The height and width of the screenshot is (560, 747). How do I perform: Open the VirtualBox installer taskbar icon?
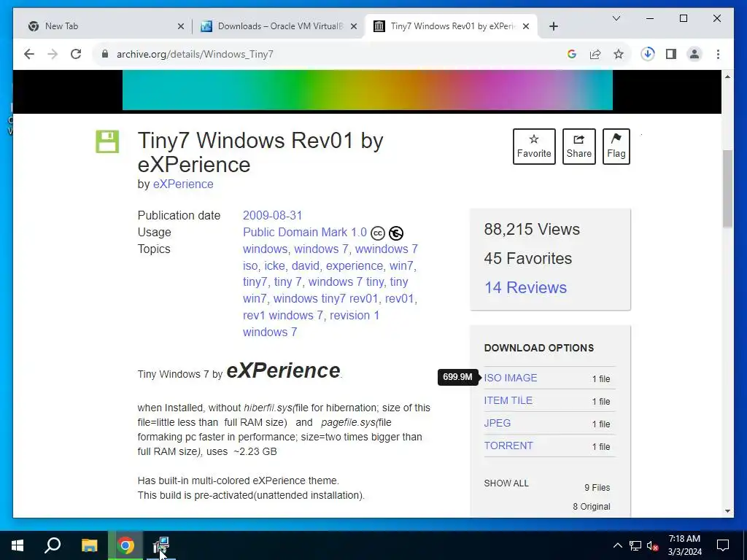161,545
